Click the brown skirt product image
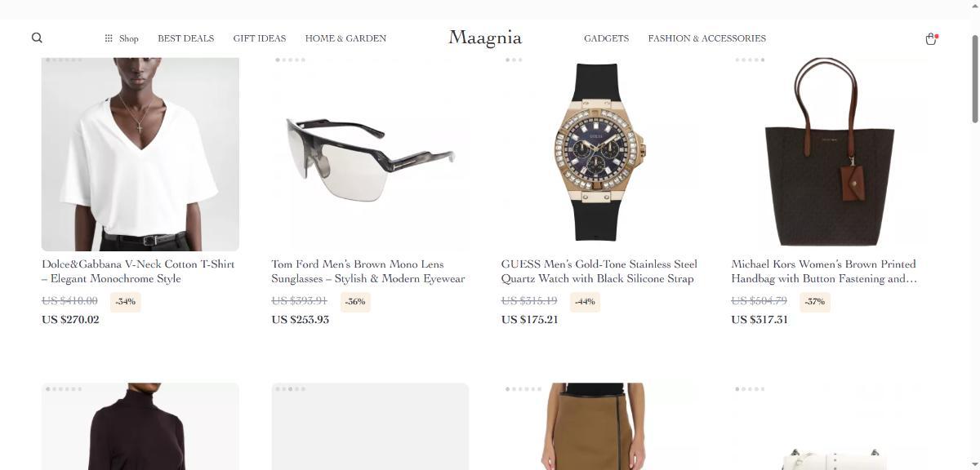980x470 pixels. tap(600, 426)
